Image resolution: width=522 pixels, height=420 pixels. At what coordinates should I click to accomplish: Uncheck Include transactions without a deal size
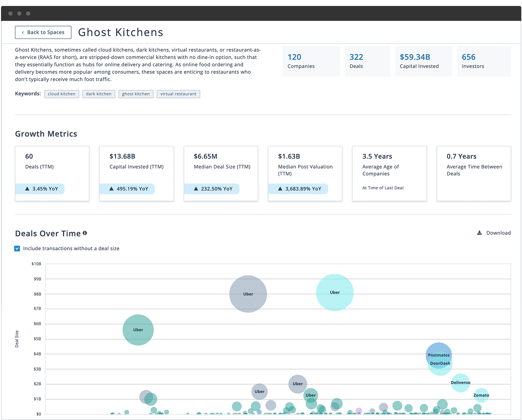tap(17, 249)
